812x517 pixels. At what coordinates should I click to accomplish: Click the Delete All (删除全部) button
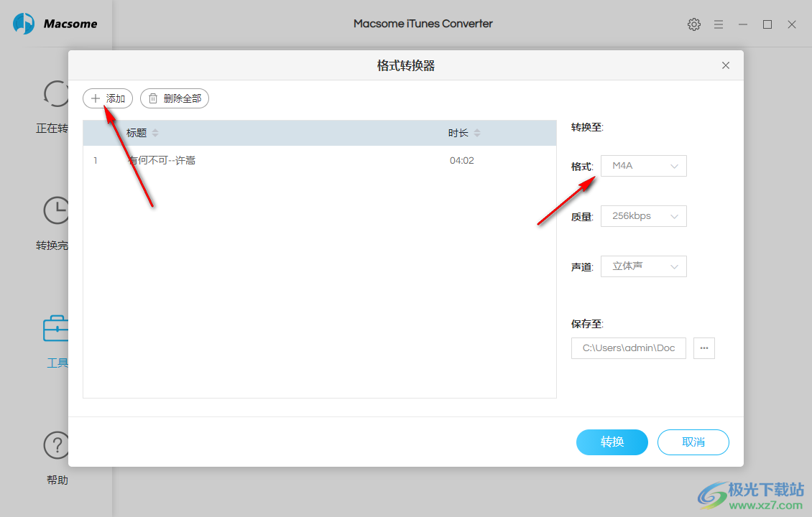tap(175, 98)
